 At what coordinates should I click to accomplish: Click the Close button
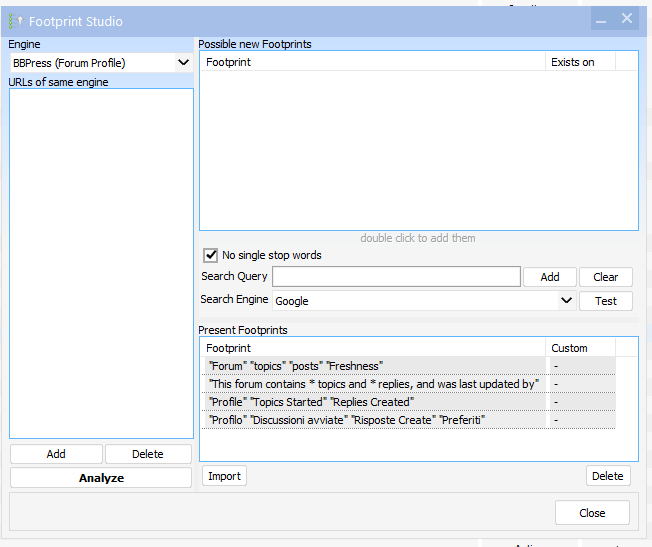tap(592, 513)
